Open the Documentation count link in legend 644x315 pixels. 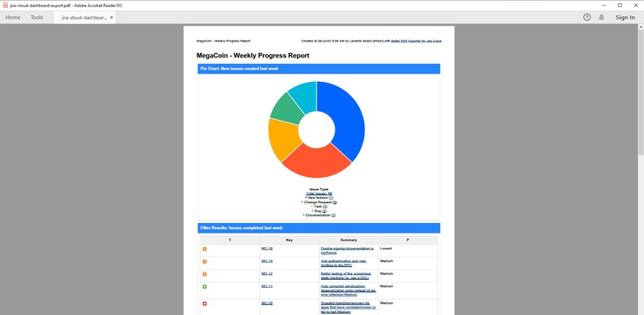[333, 215]
